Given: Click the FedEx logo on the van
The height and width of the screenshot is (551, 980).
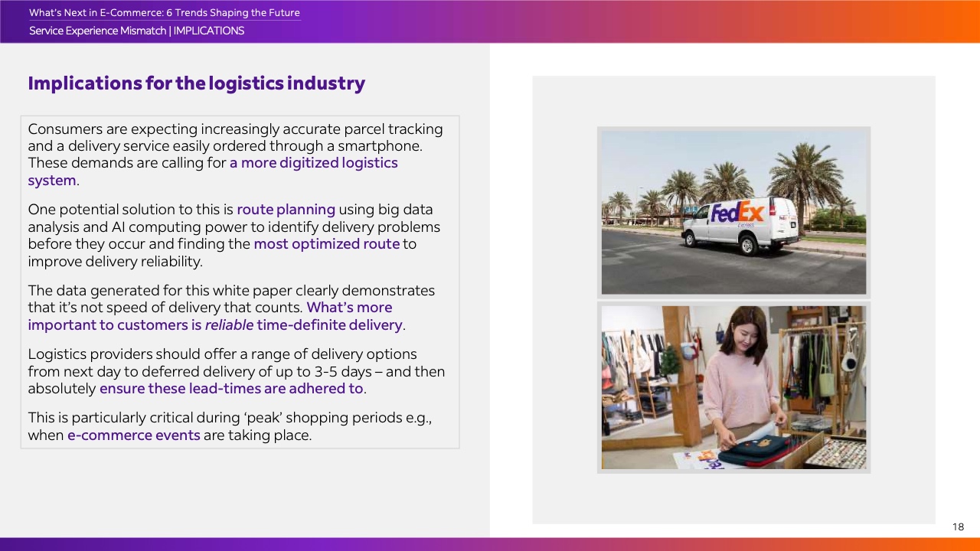Looking at the screenshot, I should click(x=739, y=212).
